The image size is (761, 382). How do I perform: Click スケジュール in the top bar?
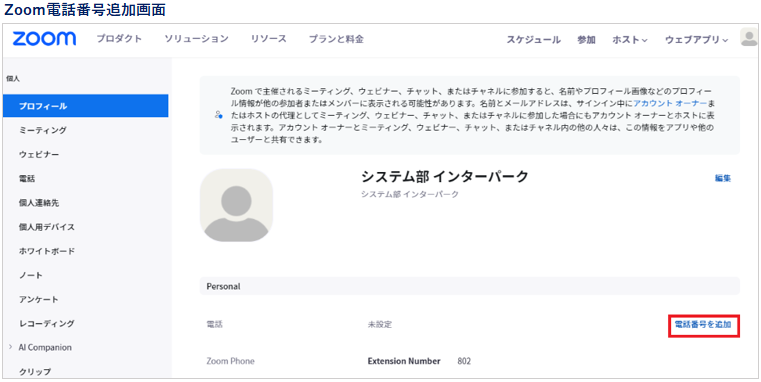pos(534,40)
